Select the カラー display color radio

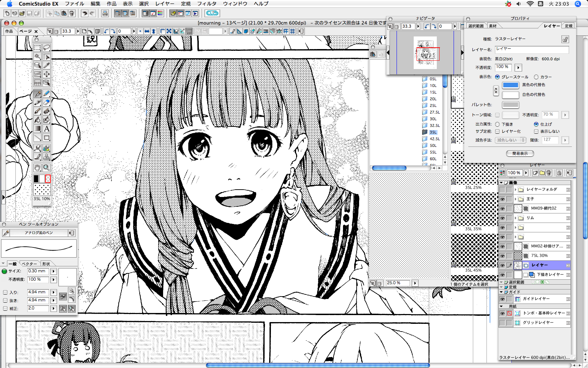point(536,77)
